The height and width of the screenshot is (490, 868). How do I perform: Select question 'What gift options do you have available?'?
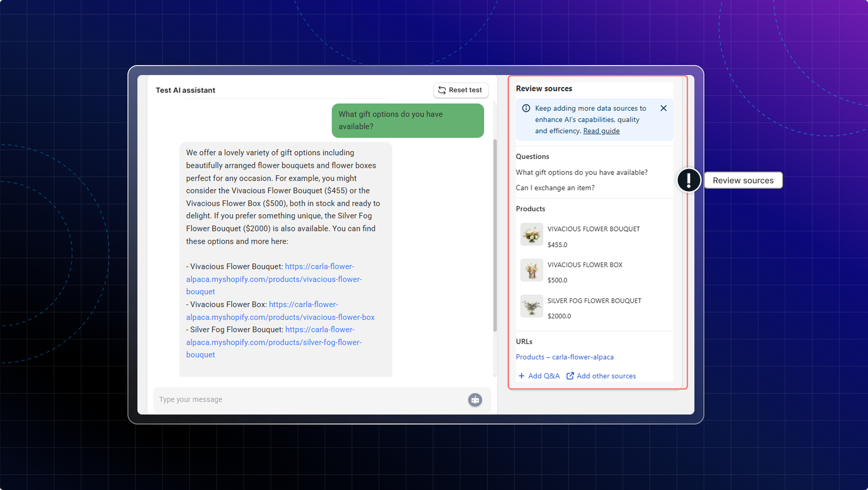(581, 173)
